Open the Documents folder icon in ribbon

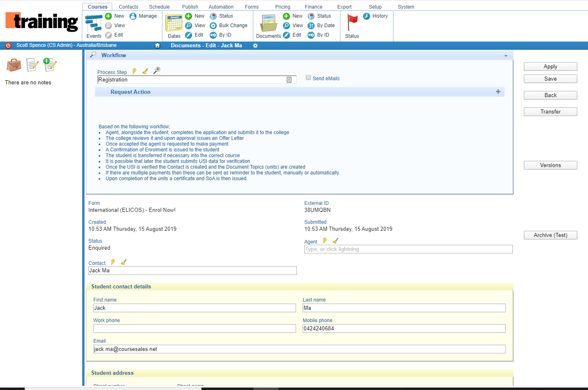click(269, 23)
